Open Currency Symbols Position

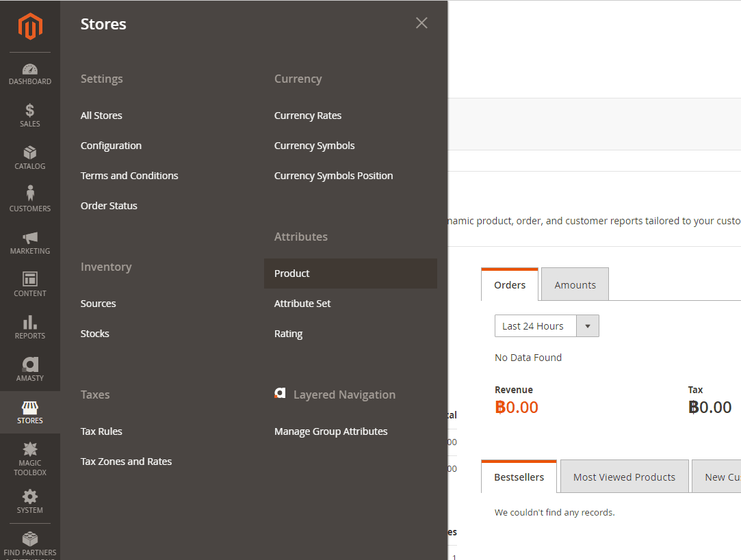pyautogui.click(x=333, y=176)
